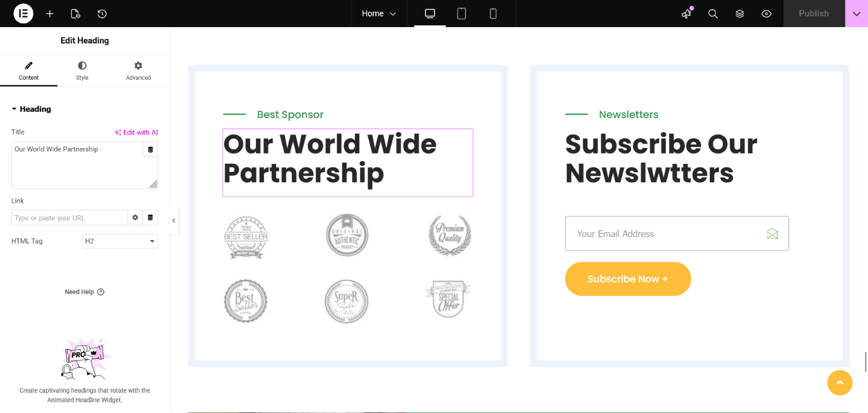Viewport: 868px width, 413px height.
Task: Open the HTML Tag H2 dropdown
Action: [x=120, y=241]
